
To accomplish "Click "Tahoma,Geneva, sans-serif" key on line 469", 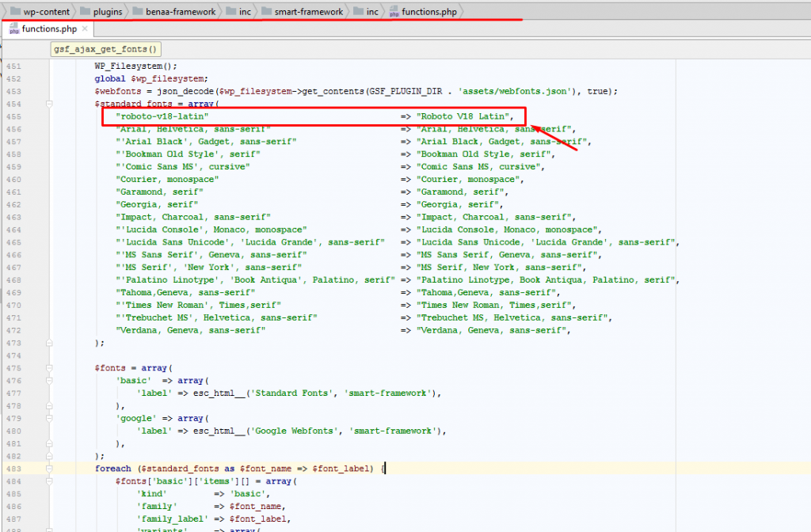I will (185, 293).
